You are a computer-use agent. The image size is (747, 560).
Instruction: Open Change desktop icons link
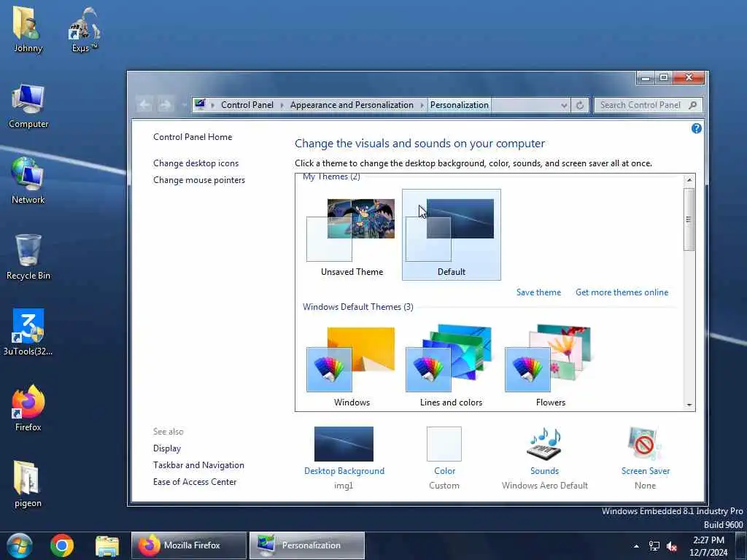pyautogui.click(x=196, y=163)
